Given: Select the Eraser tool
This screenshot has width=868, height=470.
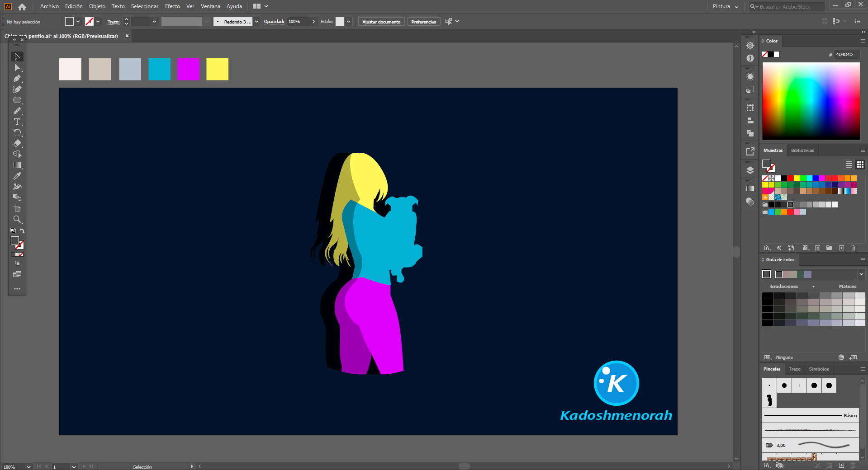Looking at the screenshot, I should (17, 144).
